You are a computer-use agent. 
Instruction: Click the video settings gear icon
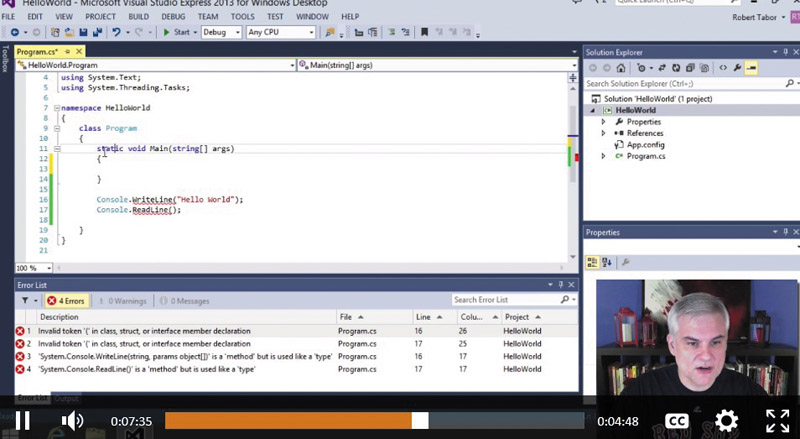727,421
